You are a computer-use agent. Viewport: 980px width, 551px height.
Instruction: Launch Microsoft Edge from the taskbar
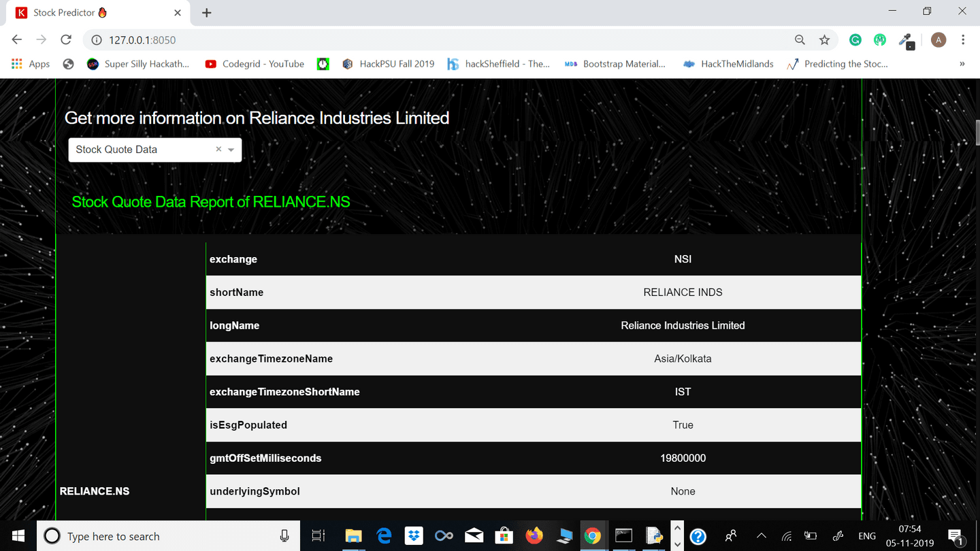pos(385,536)
